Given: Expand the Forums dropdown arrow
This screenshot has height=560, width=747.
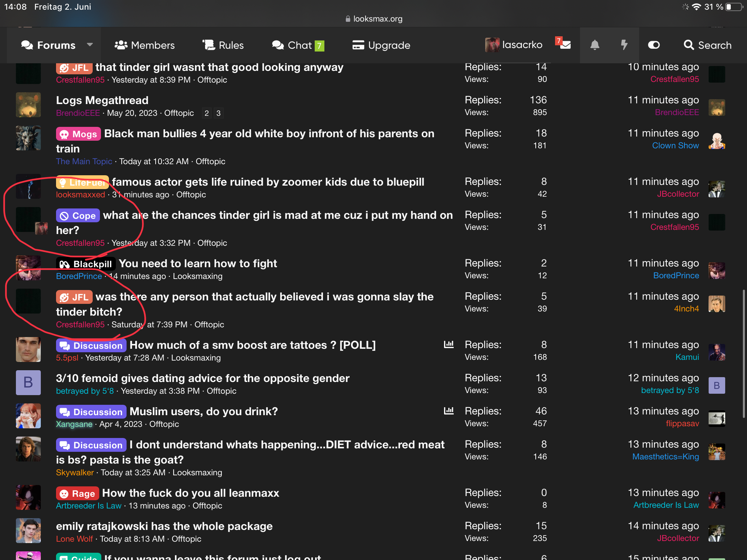Looking at the screenshot, I should tap(90, 45).
